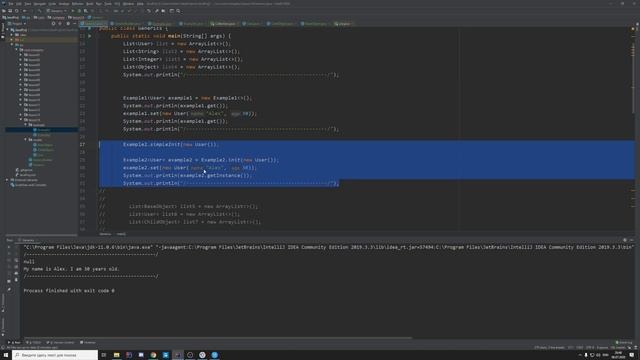The height and width of the screenshot is (360, 640).
Task: Toggle the Project tool window stripe button
Action: pyautogui.click(x=2, y=31)
